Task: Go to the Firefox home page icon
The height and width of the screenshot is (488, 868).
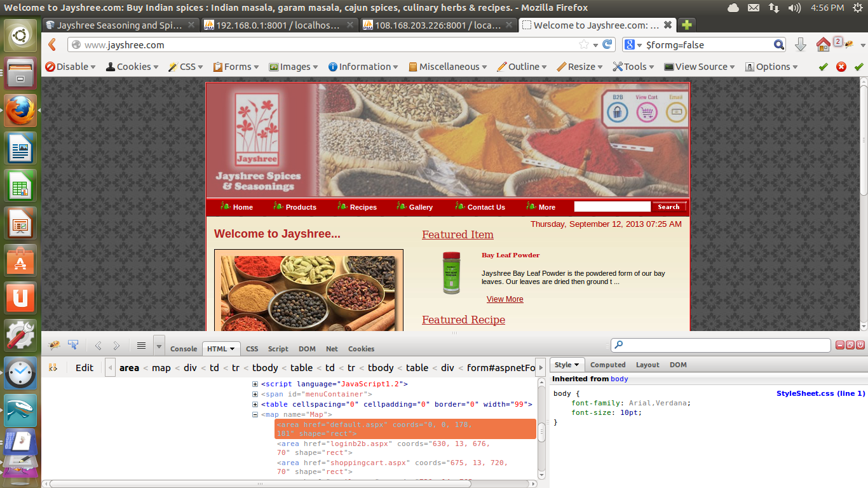Action: coord(824,44)
